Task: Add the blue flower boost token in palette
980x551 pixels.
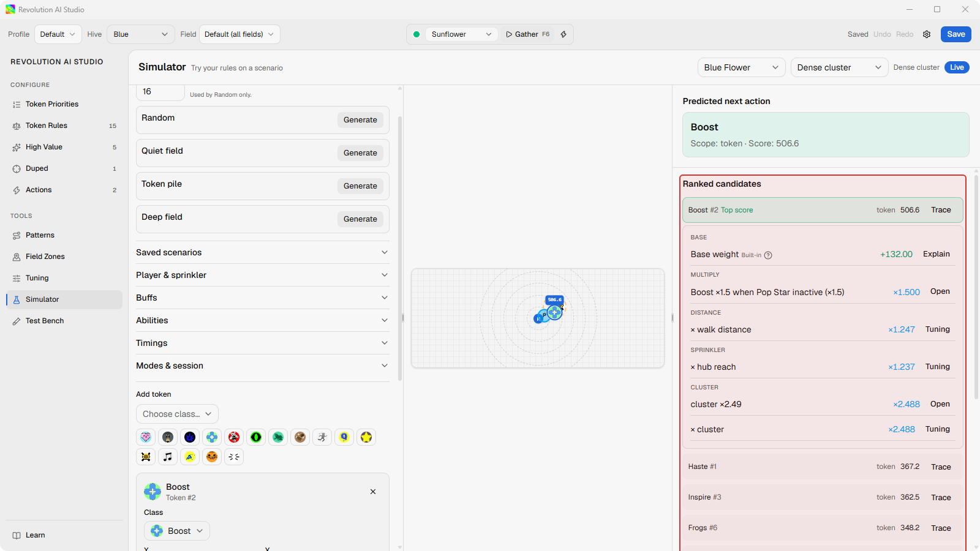Action: coord(212,437)
